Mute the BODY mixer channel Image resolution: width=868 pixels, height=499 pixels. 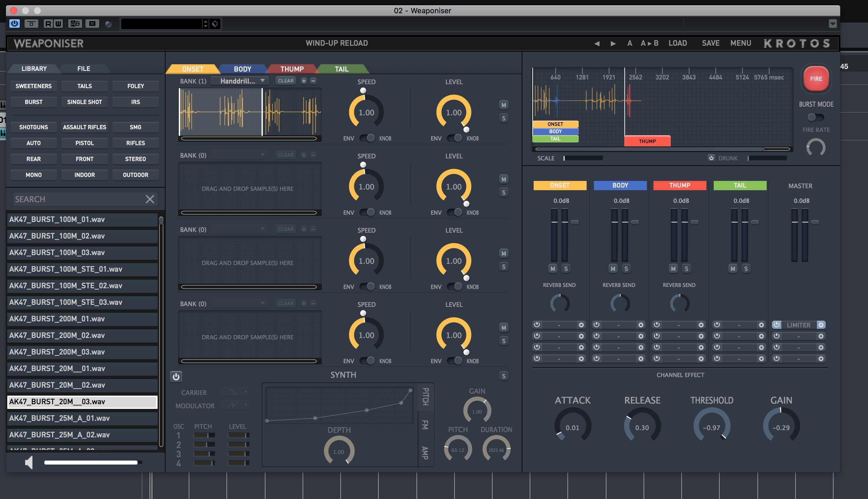(613, 269)
